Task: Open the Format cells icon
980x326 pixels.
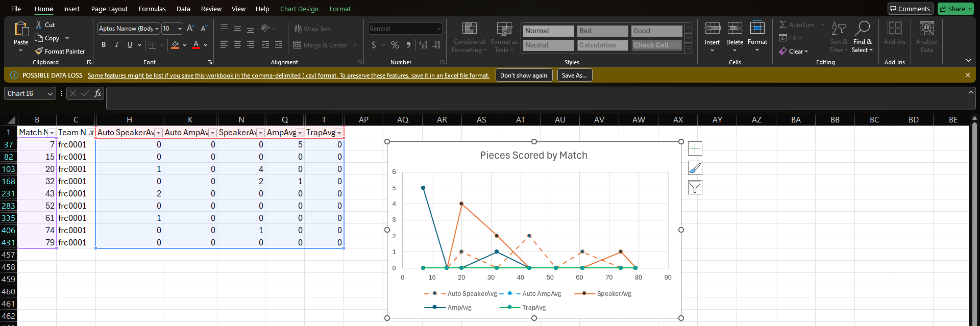Action: click(757, 28)
